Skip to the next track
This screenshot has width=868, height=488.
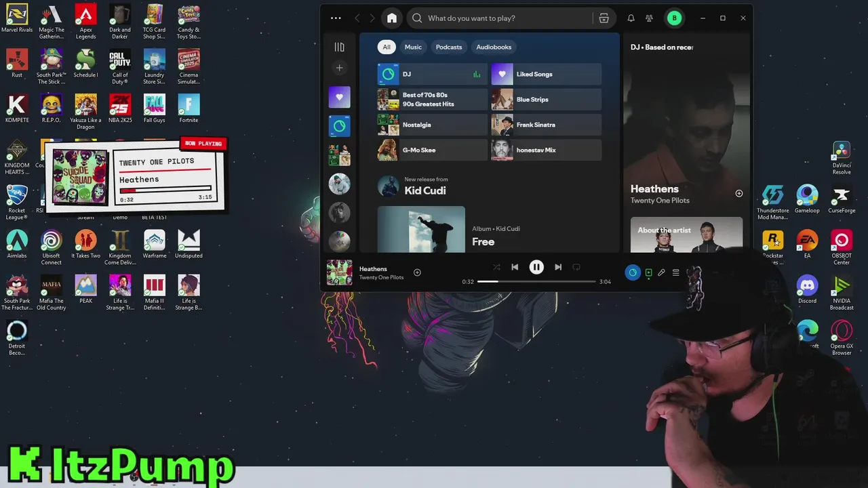pos(558,267)
